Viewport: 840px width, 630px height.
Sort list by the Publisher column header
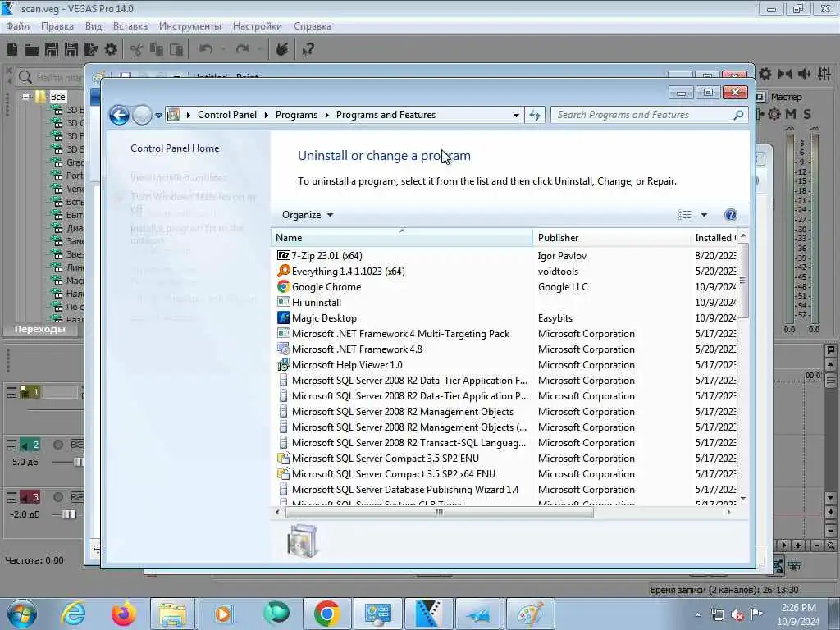612,237
